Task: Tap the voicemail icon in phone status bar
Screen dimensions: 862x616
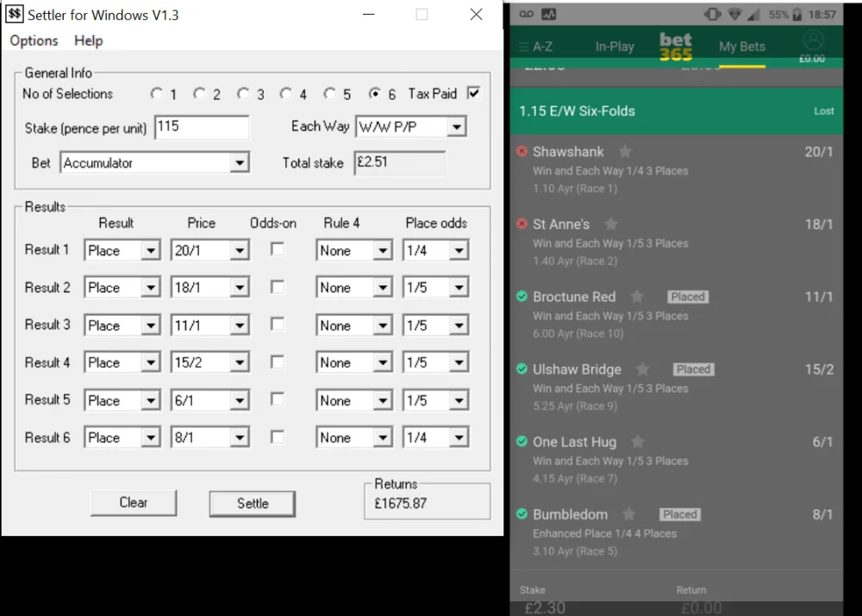Action: [526, 15]
